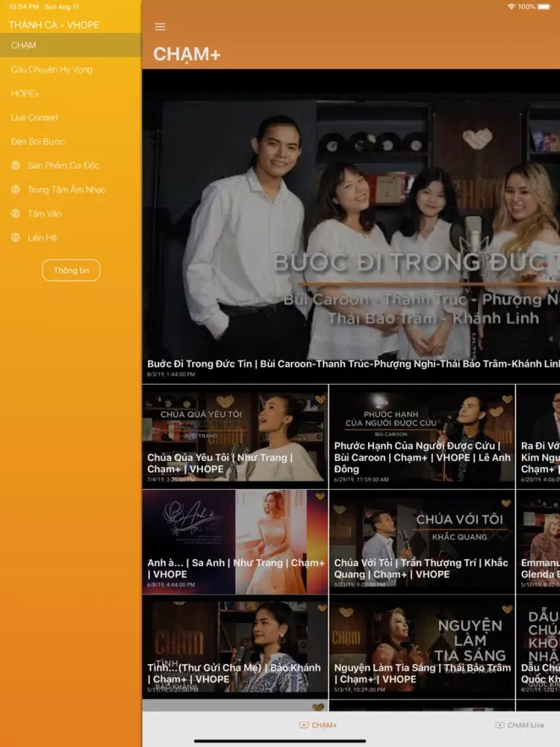Viewport: 560px width, 747px height.
Task: Select Đèn Soi Bước menu item
Action: point(70,141)
